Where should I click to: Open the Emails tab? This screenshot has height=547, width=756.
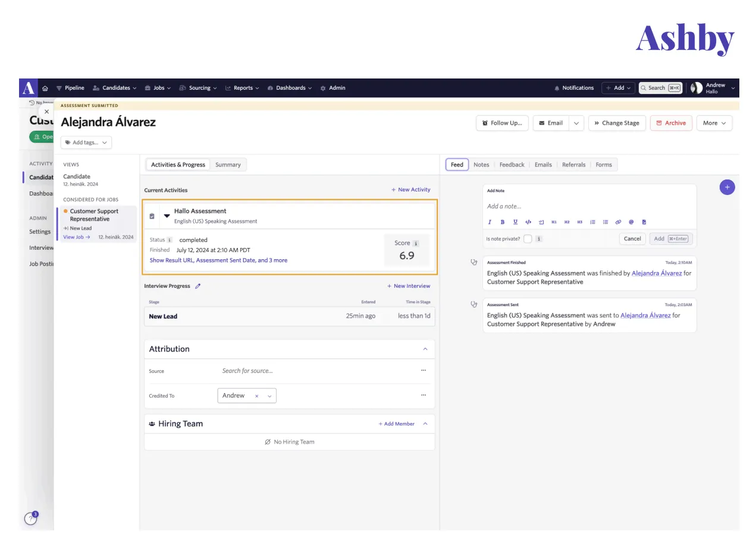(x=543, y=165)
